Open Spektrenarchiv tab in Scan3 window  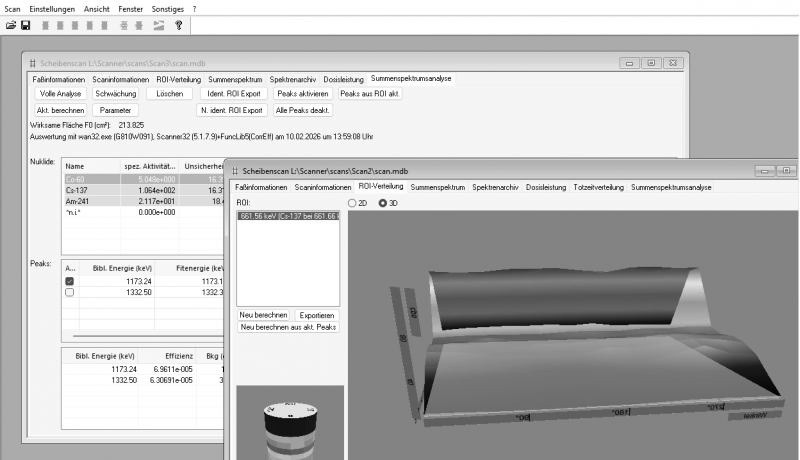pyautogui.click(x=293, y=79)
